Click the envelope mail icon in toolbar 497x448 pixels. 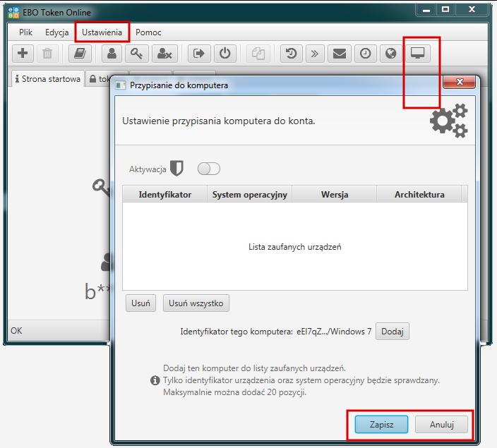pyautogui.click(x=340, y=53)
